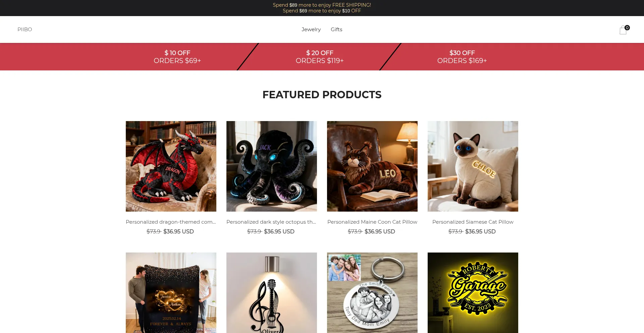Click Personalized Siamese Cat Pillow title

(473, 222)
